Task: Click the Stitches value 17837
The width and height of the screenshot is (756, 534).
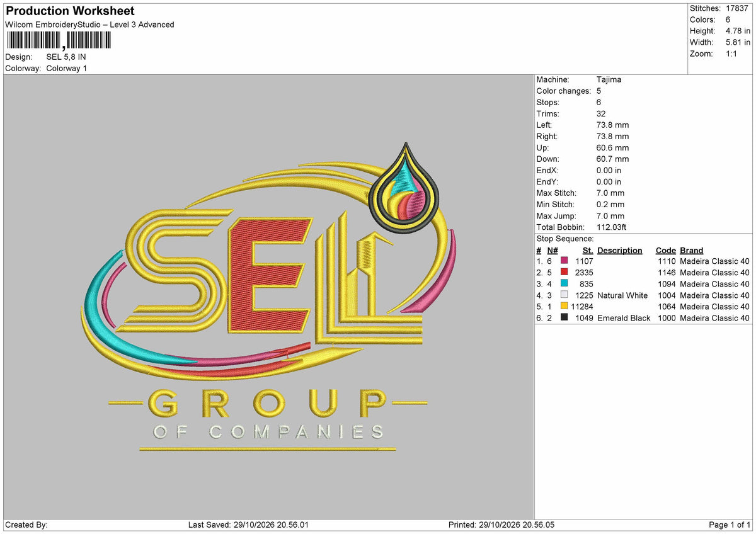Action: click(x=738, y=8)
